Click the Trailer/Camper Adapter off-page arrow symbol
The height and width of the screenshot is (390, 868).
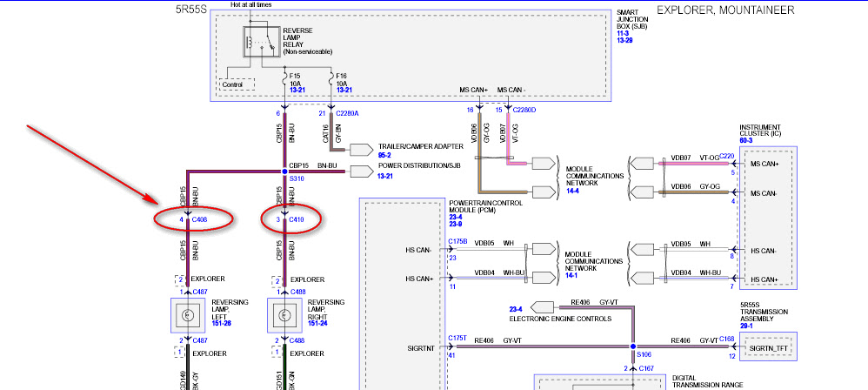click(x=362, y=150)
